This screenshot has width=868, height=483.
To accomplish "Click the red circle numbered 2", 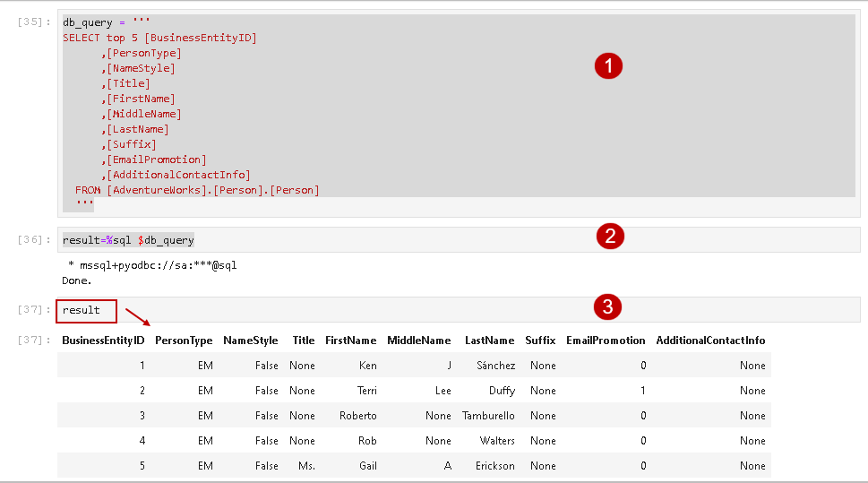I will tap(610, 237).
